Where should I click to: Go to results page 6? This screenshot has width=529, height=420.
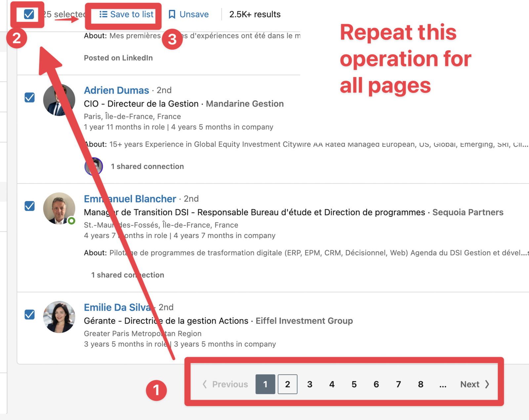coord(376,384)
